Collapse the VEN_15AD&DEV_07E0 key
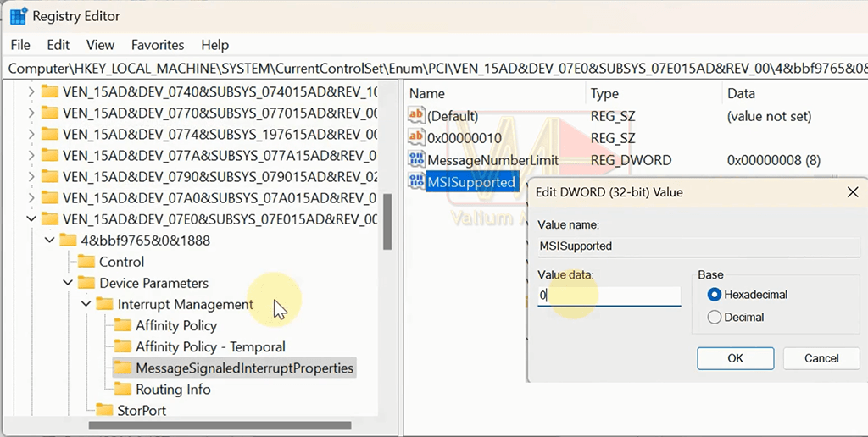 pos(31,219)
